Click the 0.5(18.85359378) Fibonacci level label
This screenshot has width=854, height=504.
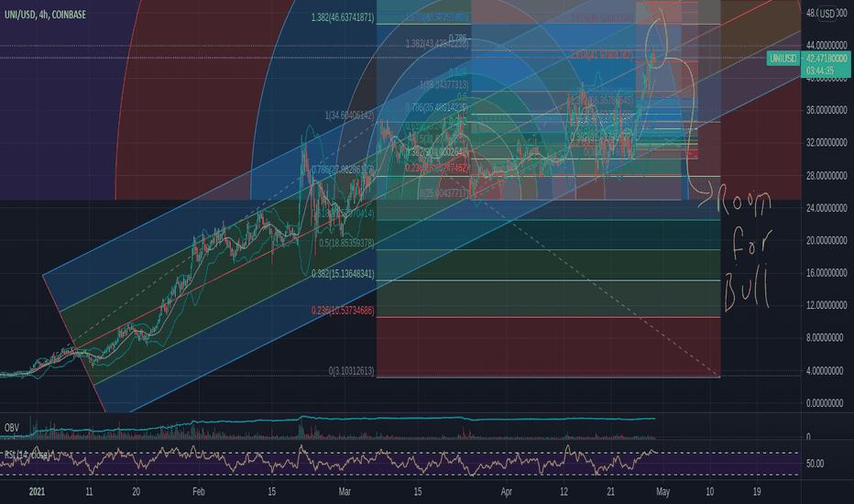click(x=346, y=243)
